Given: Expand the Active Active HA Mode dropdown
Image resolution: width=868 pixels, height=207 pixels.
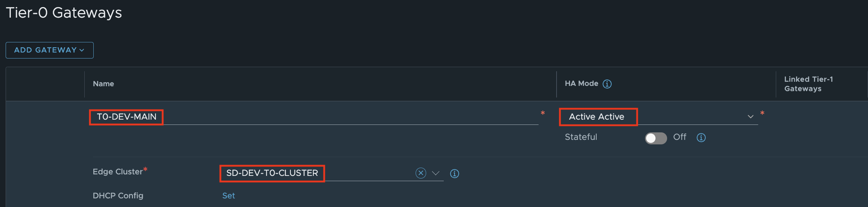Looking at the screenshot, I should point(597,117).
